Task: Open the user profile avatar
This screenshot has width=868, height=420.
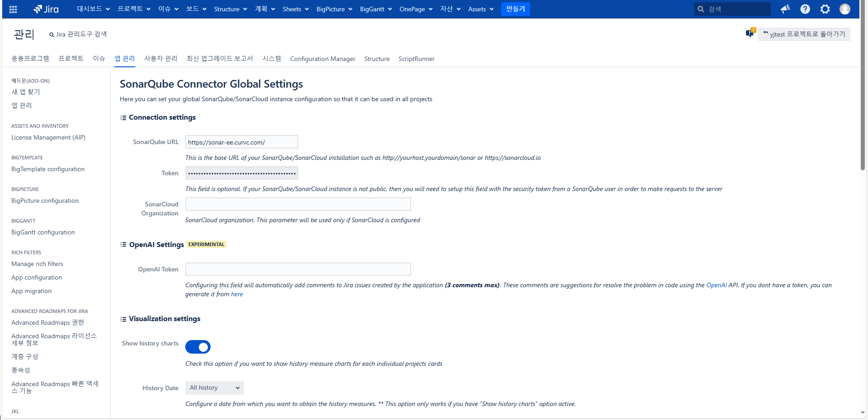Action: click(x=845, y=9)
